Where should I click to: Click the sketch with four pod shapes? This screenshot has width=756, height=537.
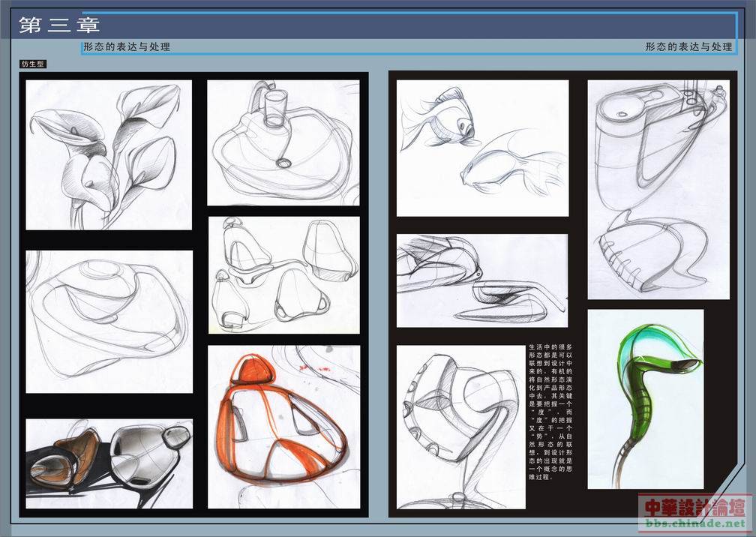[283, 274]
